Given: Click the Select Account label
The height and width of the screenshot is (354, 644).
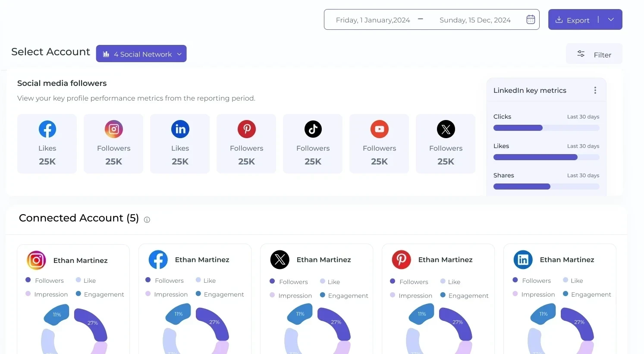Looking at the screenshot, I should pyautogui.click(x=50, y=52).
